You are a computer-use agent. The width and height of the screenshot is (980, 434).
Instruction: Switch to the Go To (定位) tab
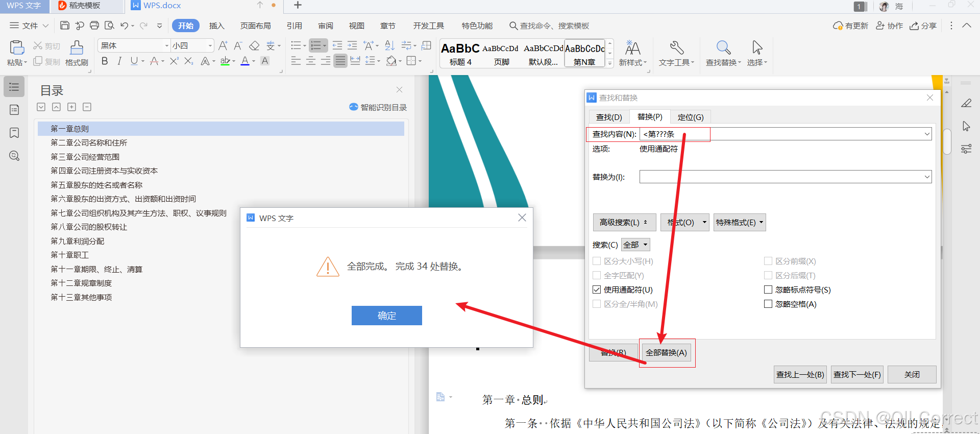[691, 117]
